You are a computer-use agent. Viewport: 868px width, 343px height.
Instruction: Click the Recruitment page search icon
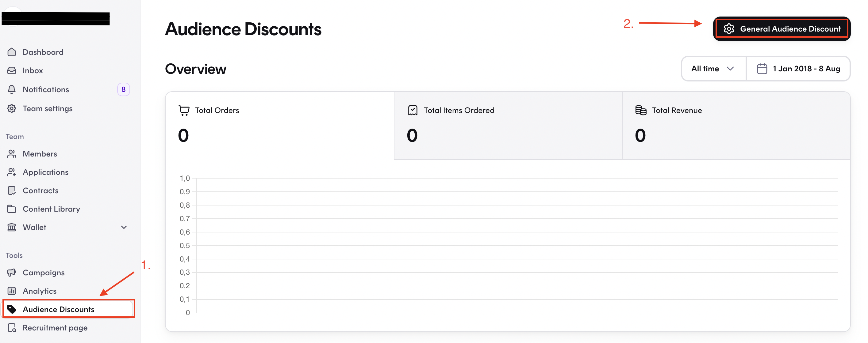(x=12, y=327)
